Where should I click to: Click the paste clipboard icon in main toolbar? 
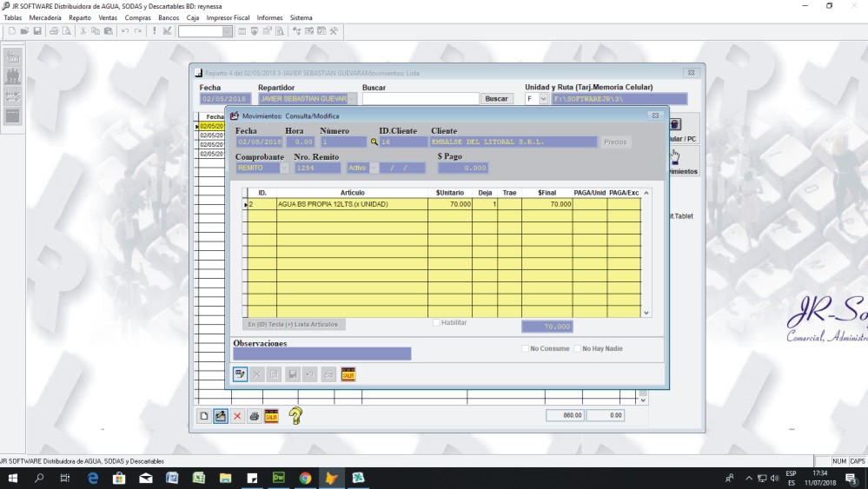point(109,31)
